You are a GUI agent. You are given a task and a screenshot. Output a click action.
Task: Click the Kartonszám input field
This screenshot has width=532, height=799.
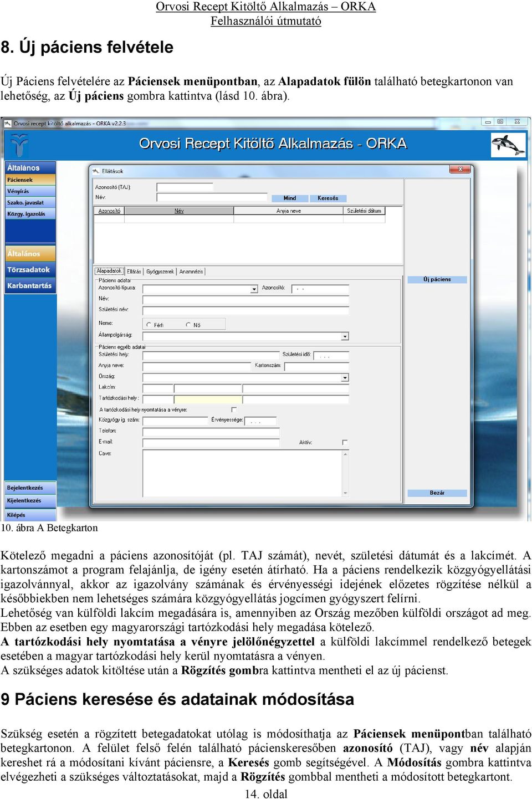(316, 366)
